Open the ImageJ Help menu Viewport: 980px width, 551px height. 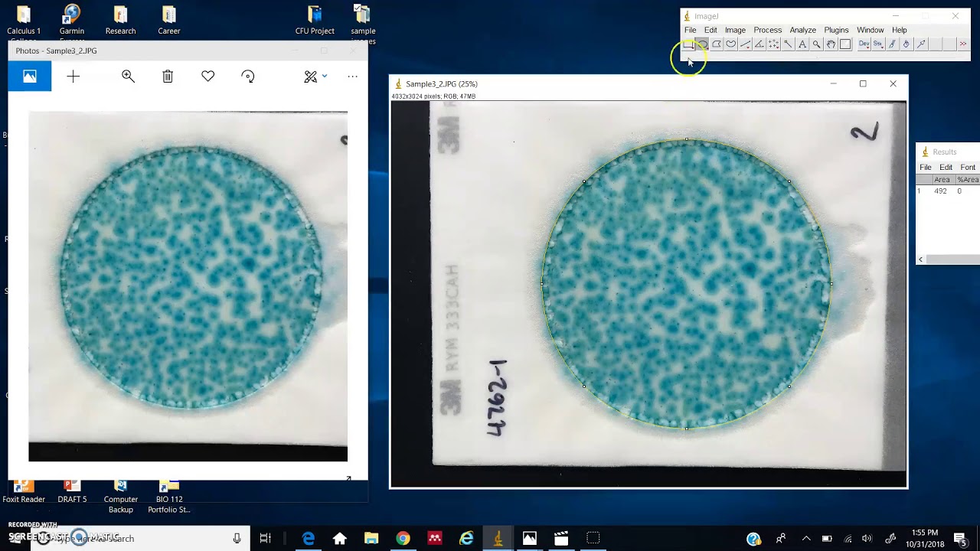coord(899,30)
